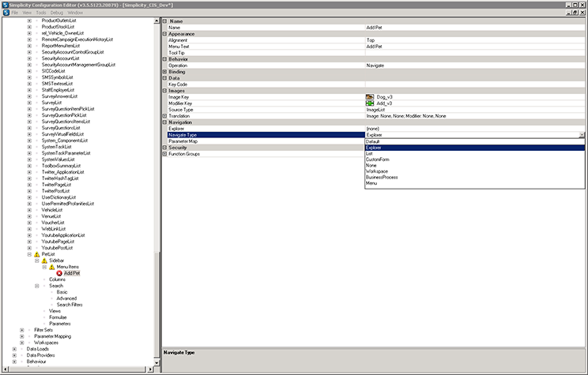Image resolution: width=588 pixels, height=375 pixels.
Task: Choose Workspace from the Navigate Type list
Action: point(378,171)
